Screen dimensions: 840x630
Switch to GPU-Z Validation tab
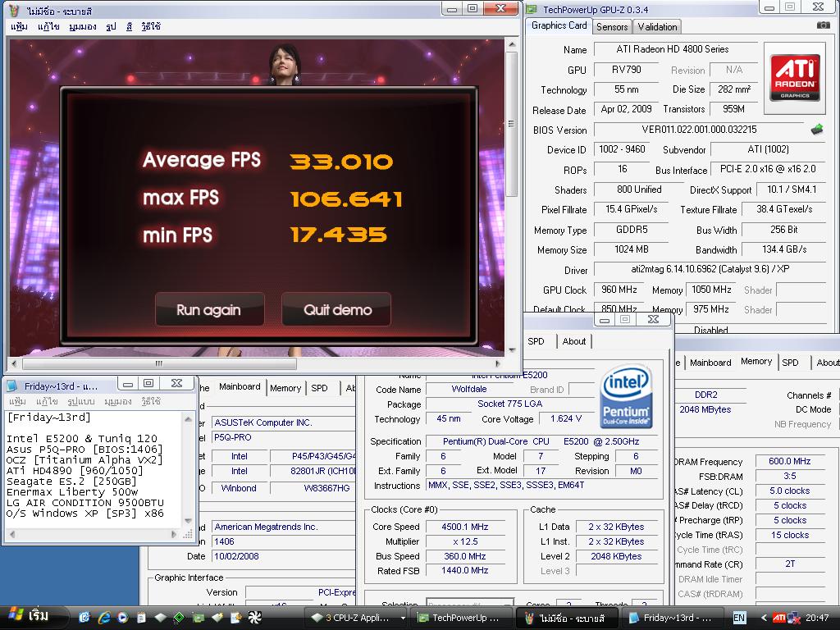(x=657, y=27)
